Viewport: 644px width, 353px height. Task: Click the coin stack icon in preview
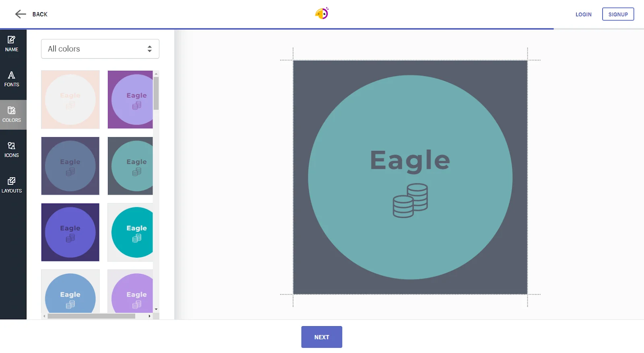[x=410, y=200]
